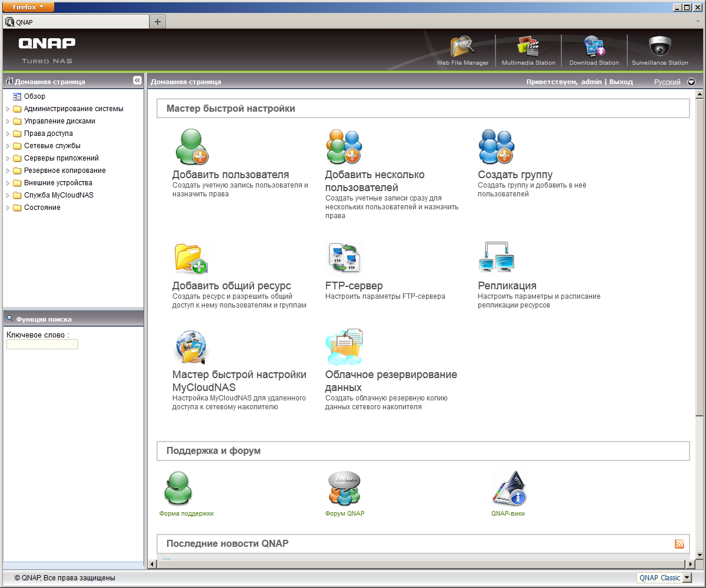Click the Форум QNAP link
Screen dimensions: 706x588
[345, 513]
